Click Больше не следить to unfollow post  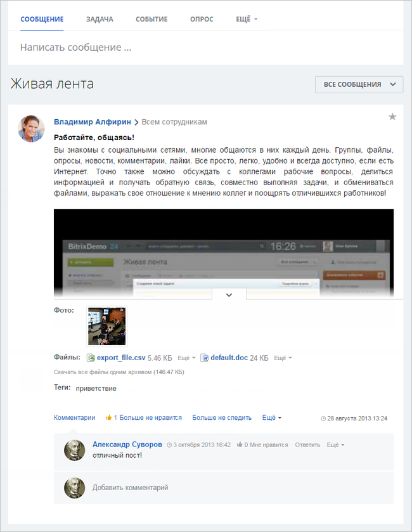tap(222, 418)
